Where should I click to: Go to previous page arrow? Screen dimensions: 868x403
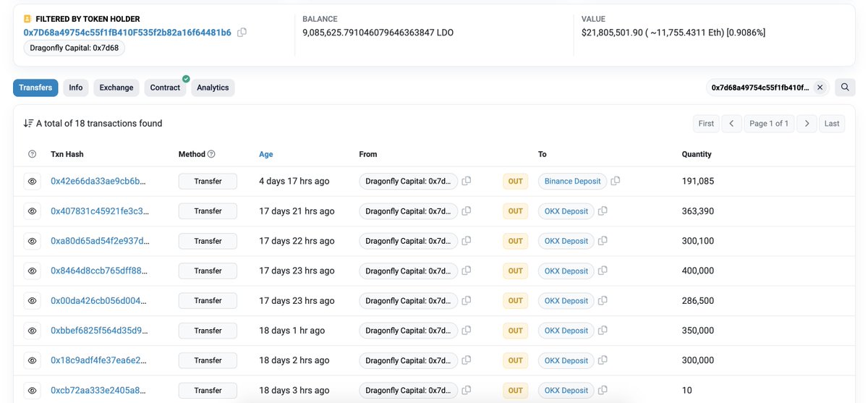click(x=731, y=124)
